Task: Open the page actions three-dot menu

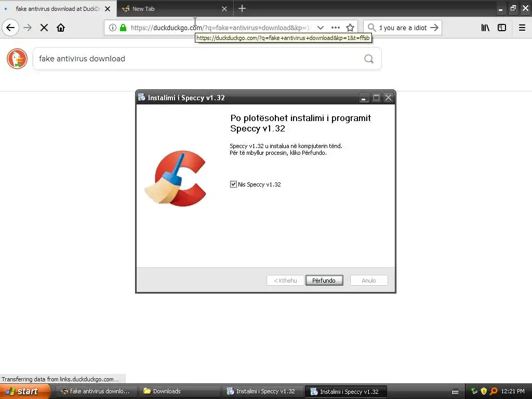Action: [335, 28]
